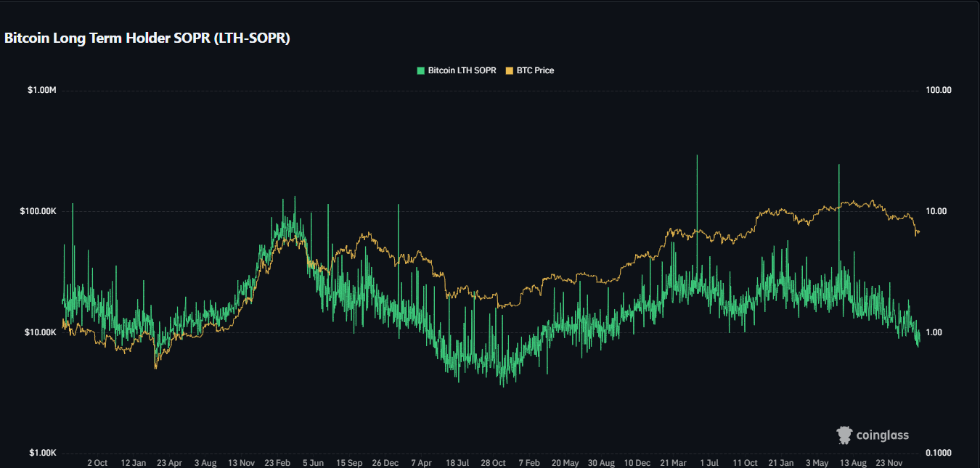The height and width of the screenshot is (468, 980).
Task: Click the orange BTC Price legend swatch
Action: [x=509, y=70]
